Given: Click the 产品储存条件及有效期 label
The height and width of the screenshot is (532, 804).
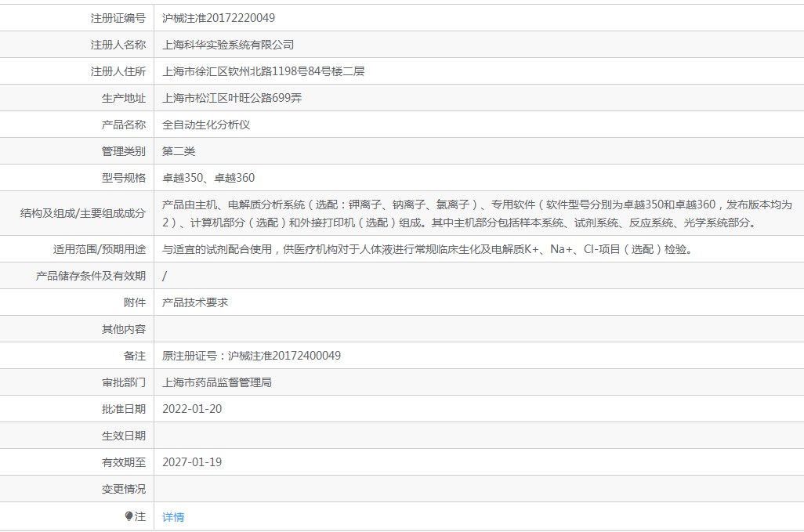Looking at the screenshot, I should [91, 276].
